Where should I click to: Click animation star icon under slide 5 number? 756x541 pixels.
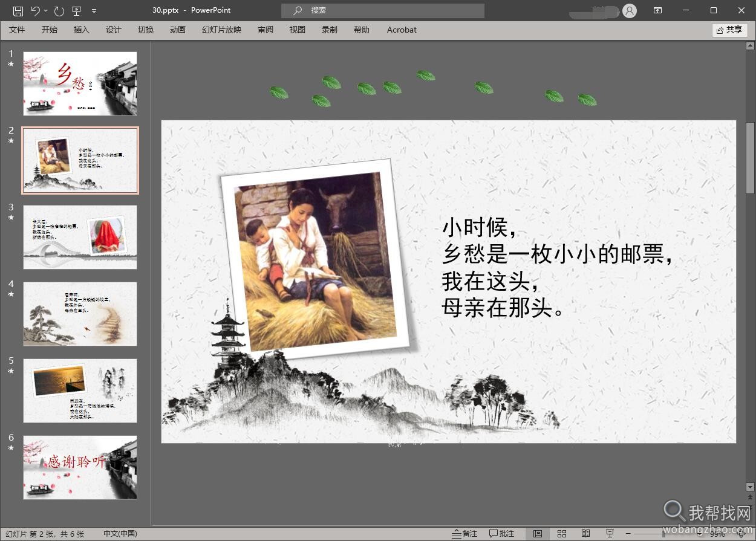(11, 371)
